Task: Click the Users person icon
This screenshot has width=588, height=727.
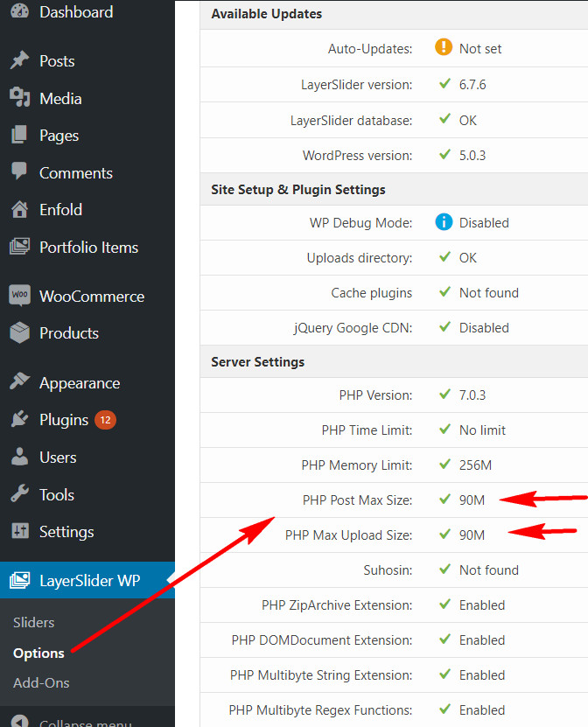Action: click(x=19, y=457)
